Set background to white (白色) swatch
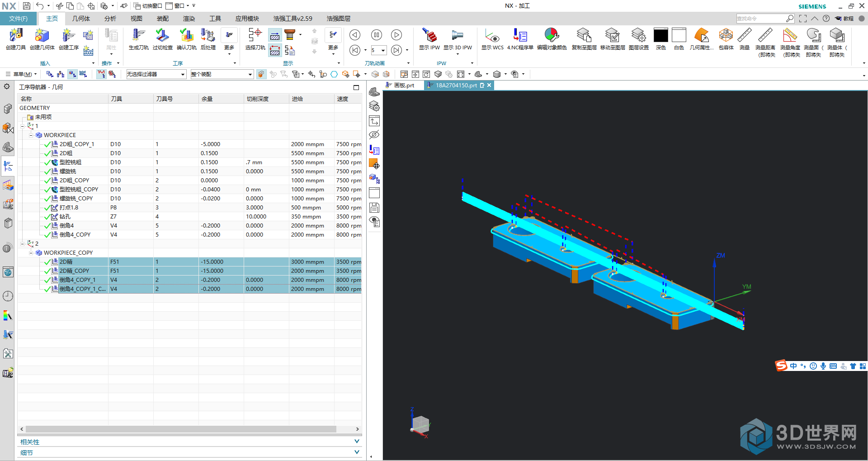This screenshot has height=461, width=868. pos(679,35)
